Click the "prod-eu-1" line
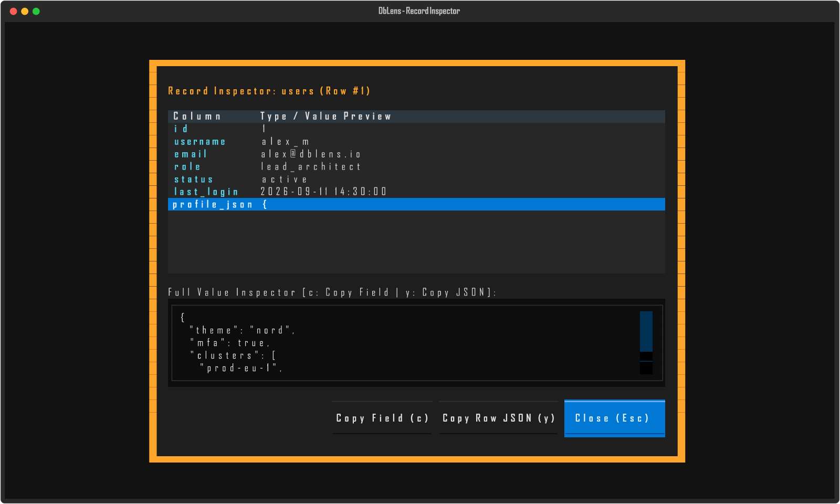840x504 pixels. tap(241, 368)
